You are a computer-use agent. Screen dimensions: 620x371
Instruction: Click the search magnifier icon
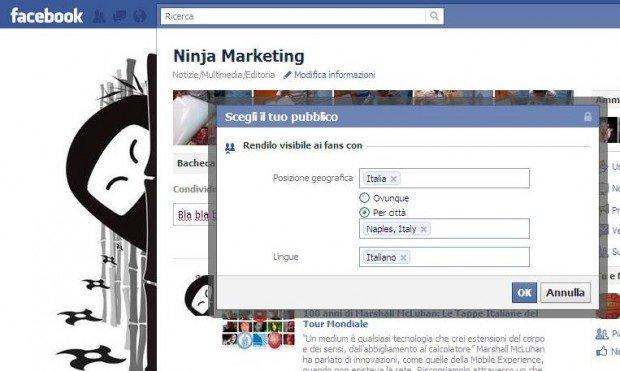coord(434,16)
